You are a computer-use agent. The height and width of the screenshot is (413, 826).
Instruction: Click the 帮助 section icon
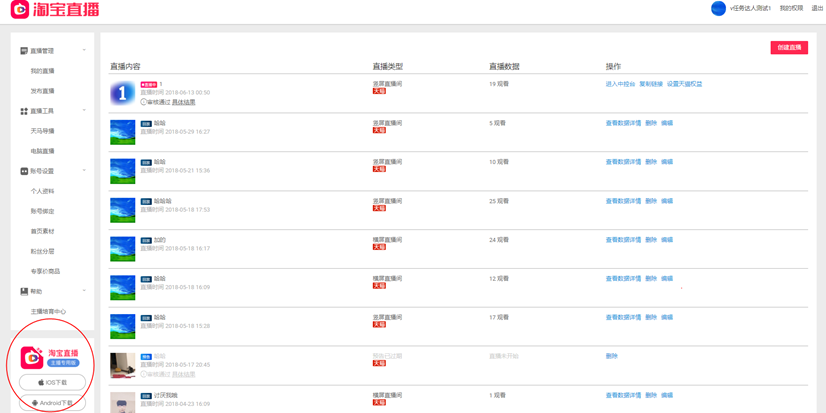pos(24,291)
